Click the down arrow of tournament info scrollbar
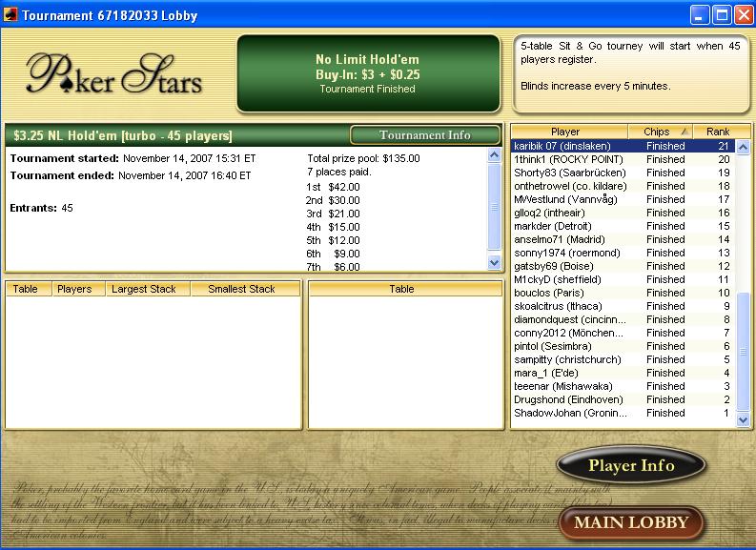Image resolution: width=756 pixels, height=550 pixels. pos(494,263)
